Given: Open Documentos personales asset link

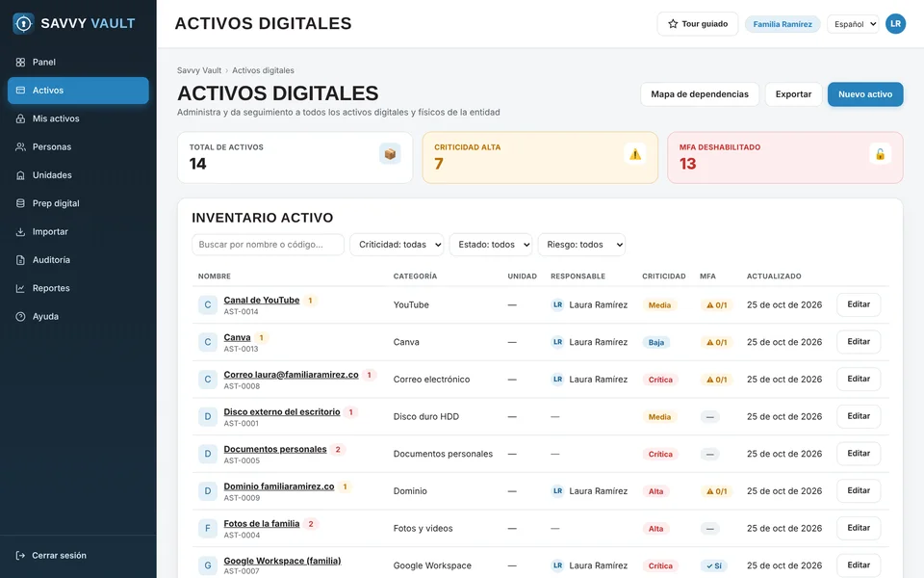Looking at the screenshot, I should [x=275, y=450].
